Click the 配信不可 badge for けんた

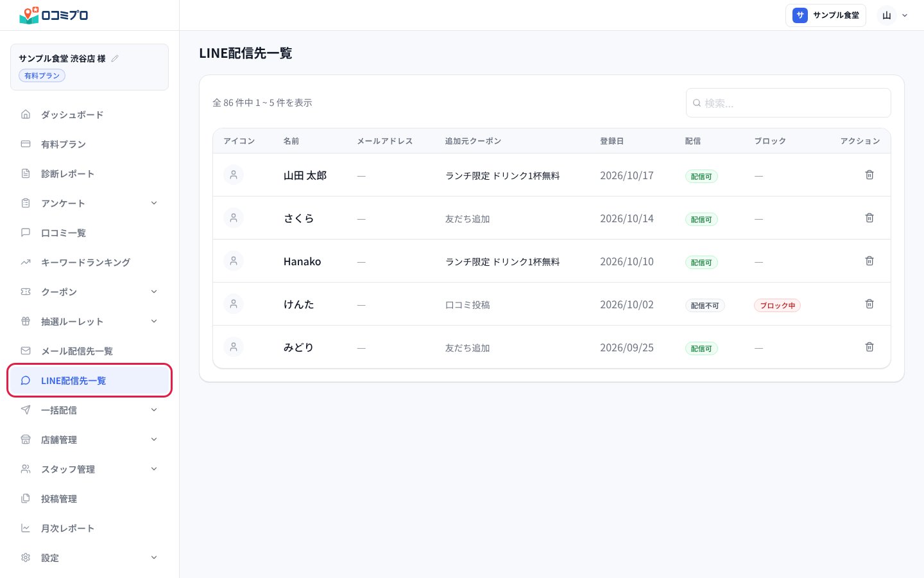click(x=705, y=306)
